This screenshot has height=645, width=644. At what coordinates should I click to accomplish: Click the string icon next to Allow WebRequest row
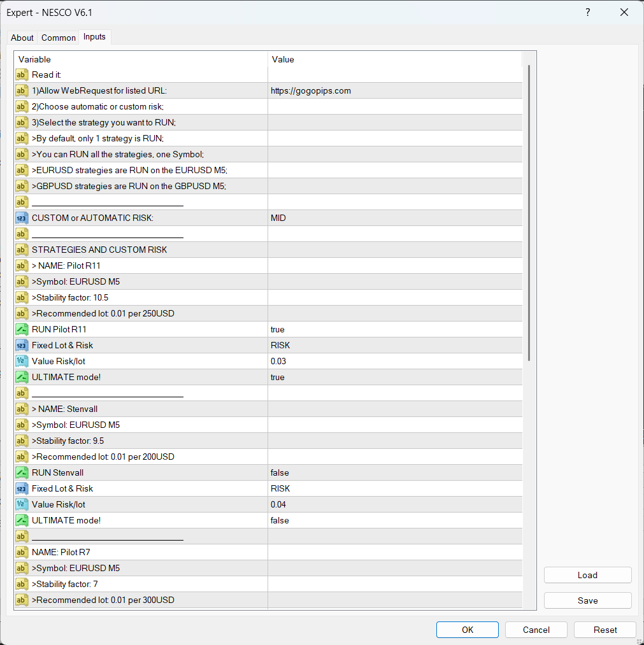(22, 90)
